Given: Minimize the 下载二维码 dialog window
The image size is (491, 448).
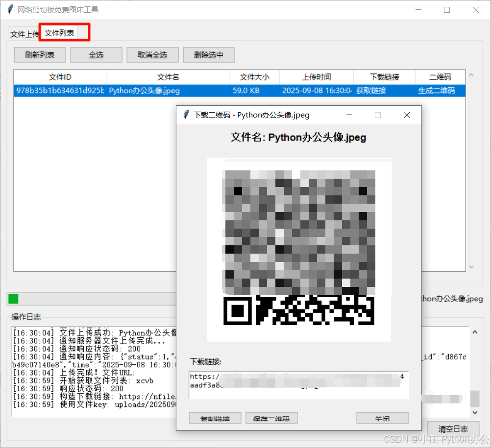Looking at the screenshot, I should point(349,115).
